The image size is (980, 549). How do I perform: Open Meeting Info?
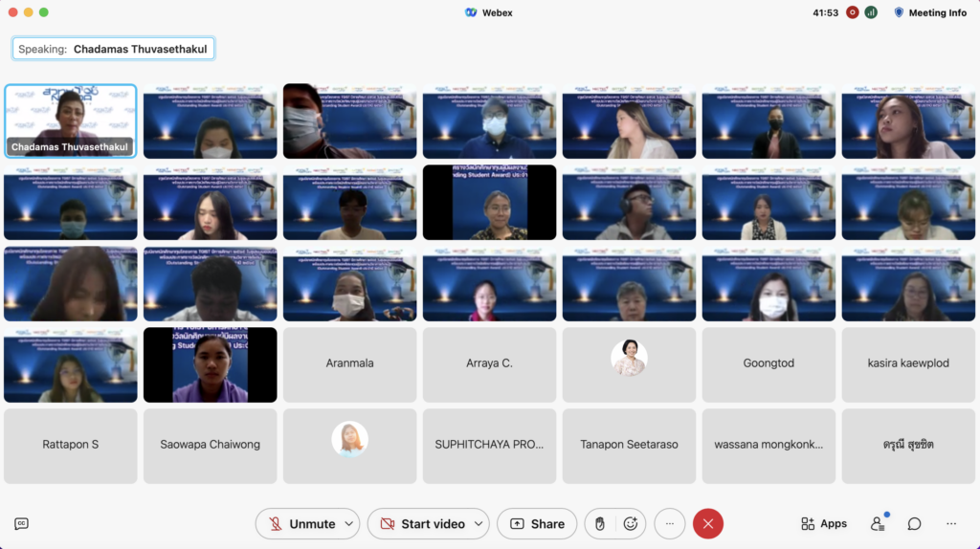point(929,12)
